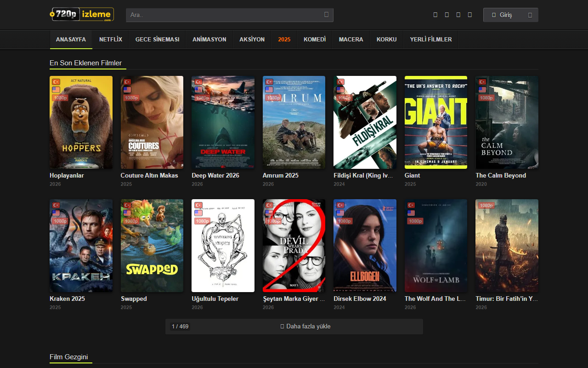Open the Wuthering Heights skeleton poster
588x368 pixels.
pyautogui.click(x=223, y=246)
